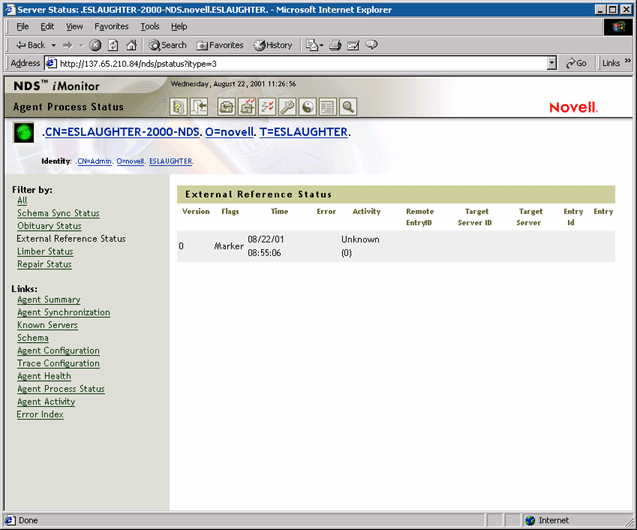Viewport: 637px width, 530px height.
Task: Click the Print icon in the toolbar
Action: tap(336, 45)
